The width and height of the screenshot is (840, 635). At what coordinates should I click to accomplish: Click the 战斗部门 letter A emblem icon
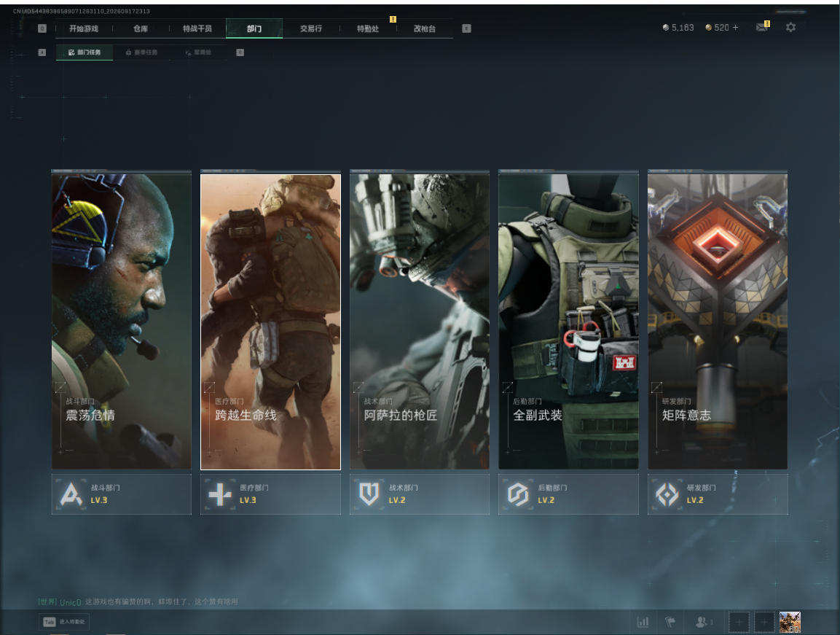pyautogui.click(x=71, y=494)
